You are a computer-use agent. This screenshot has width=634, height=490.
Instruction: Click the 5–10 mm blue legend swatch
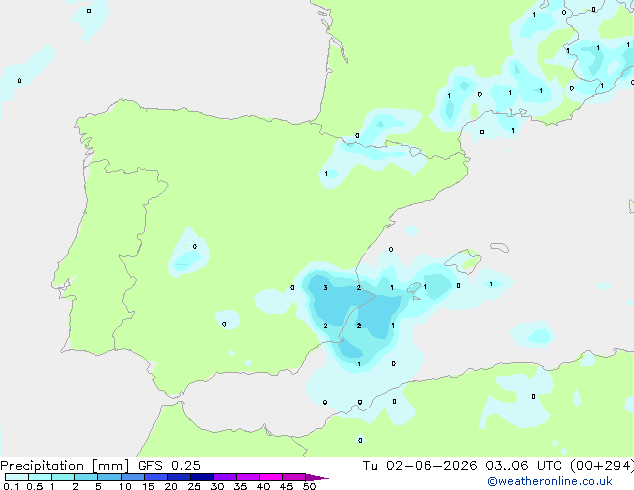tap(109, 477)
